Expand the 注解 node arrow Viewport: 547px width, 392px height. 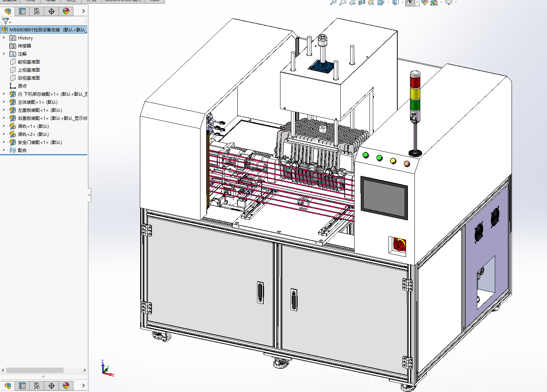(4, 54)
